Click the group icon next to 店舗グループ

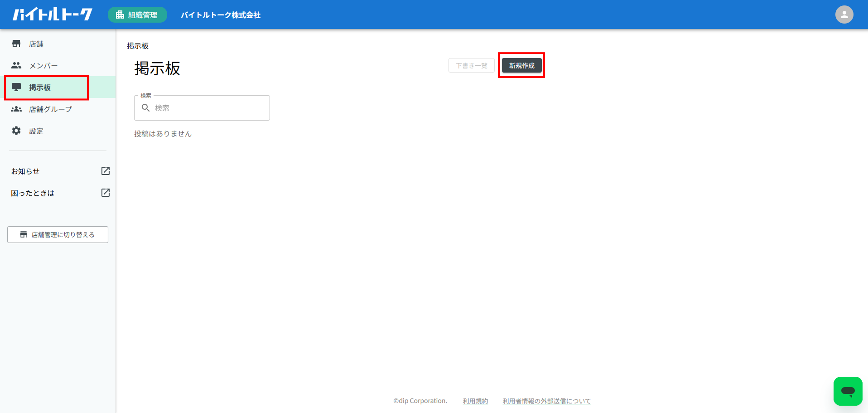click(16, 109)
